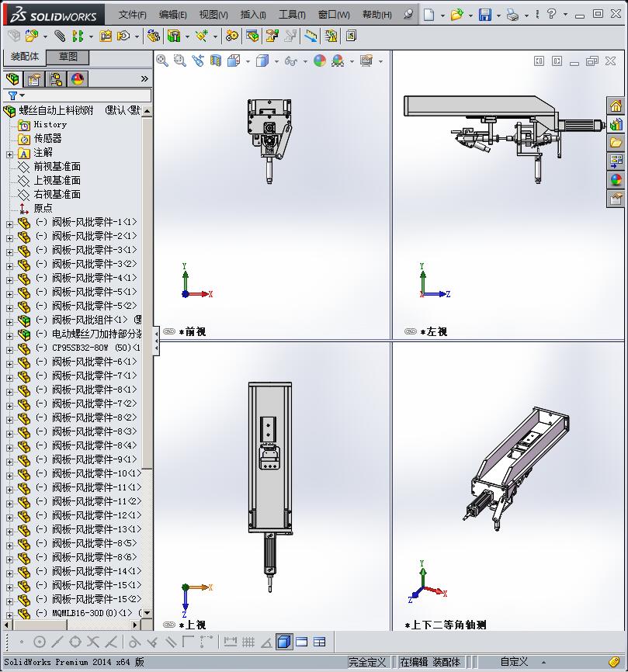Select the 原点 origin item

point(43,208)
